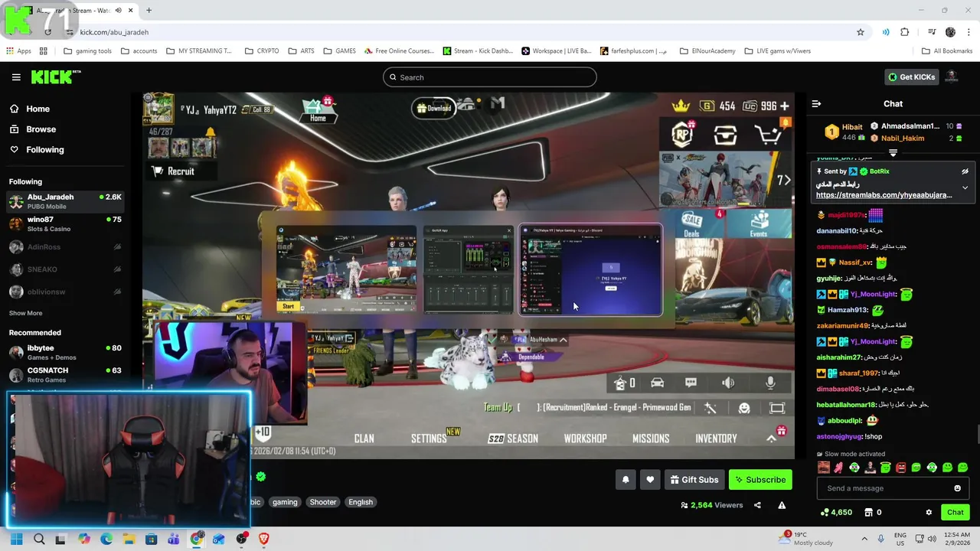Viewport: 980px width, 551px height.
Task: Click the Subscribe button
Action: coord(760,480)
